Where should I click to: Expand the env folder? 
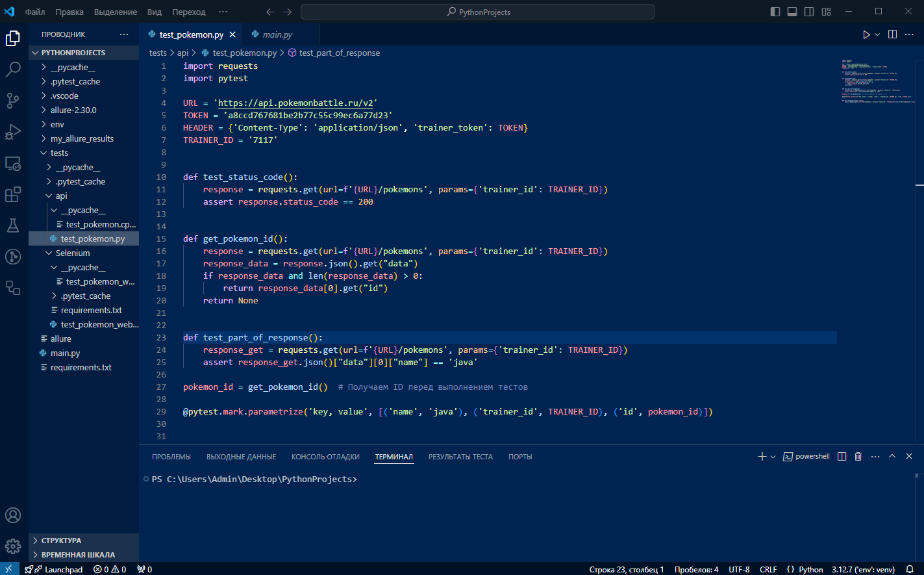[84, 124]
